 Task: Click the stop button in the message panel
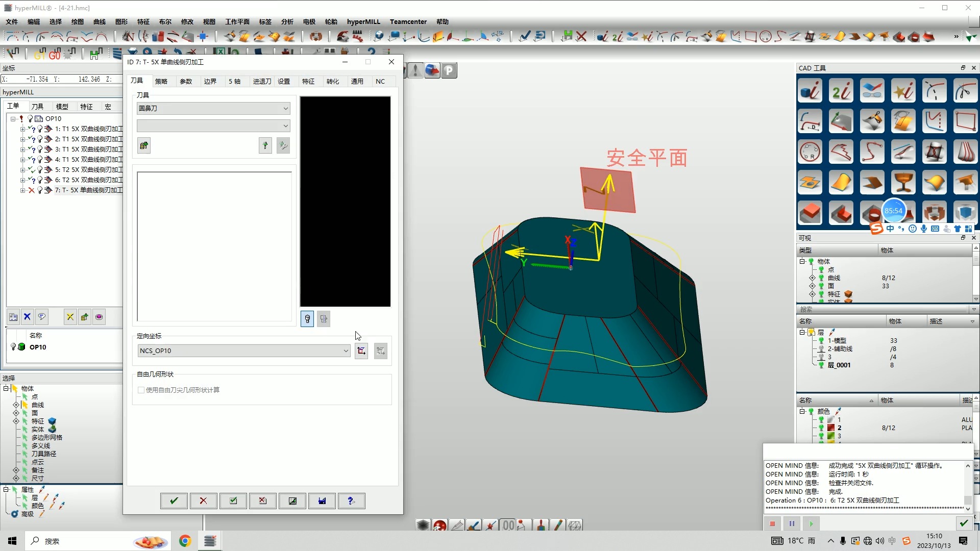pos(772,523)
